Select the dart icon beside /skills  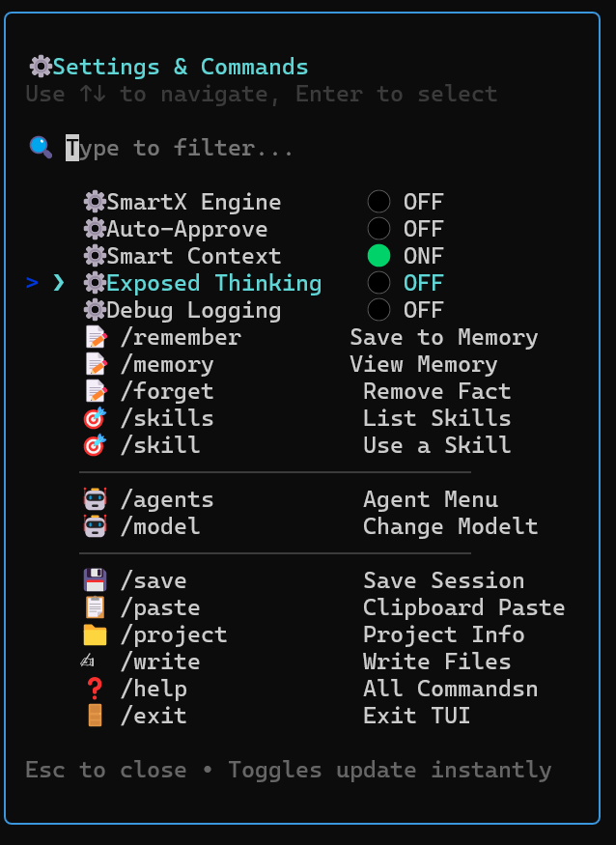(x=94, y=418)
